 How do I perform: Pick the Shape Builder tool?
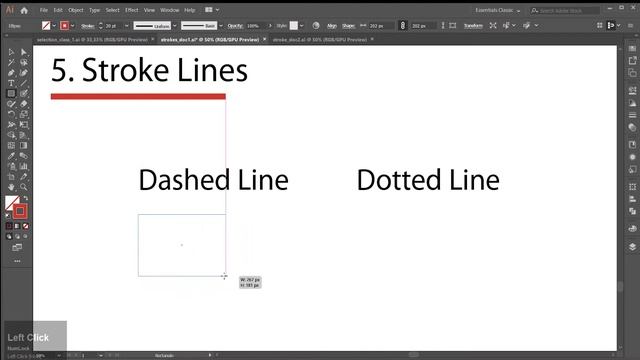(11, 135)
